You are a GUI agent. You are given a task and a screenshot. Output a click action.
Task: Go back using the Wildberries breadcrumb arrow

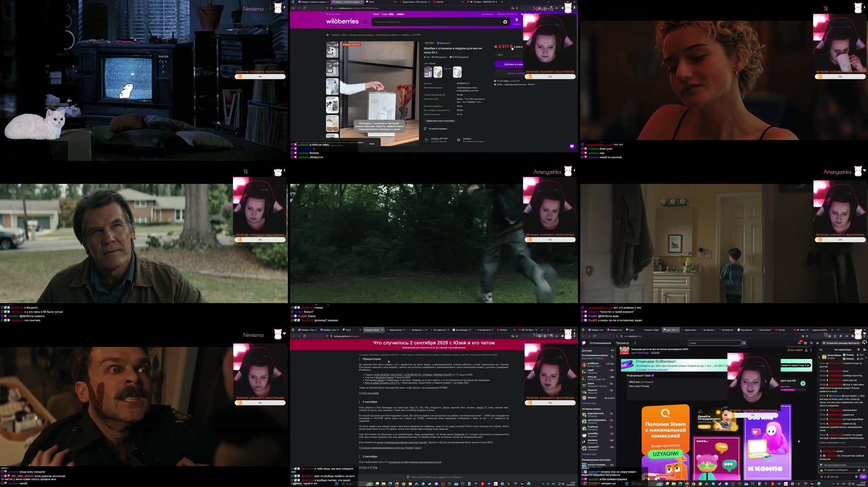coord(327,35)
